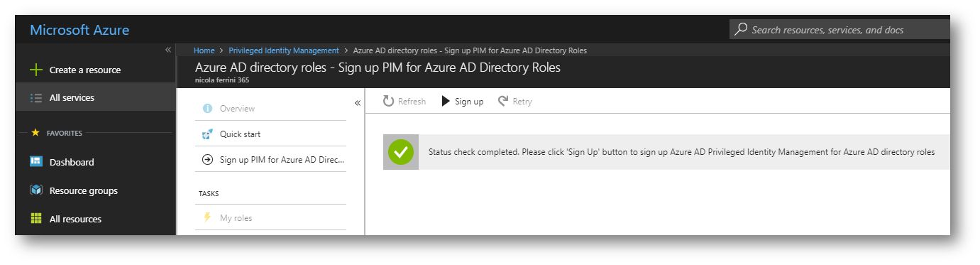Click the Sign up play triangle icon
Image resolution: width=980 pixels, height=265 pixels.
coord(446,102)
